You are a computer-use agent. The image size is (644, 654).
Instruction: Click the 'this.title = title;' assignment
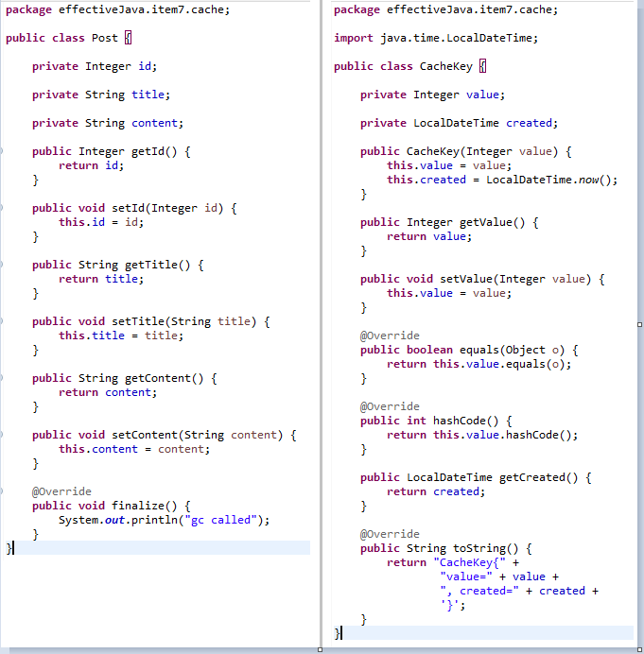coord(121,336)
